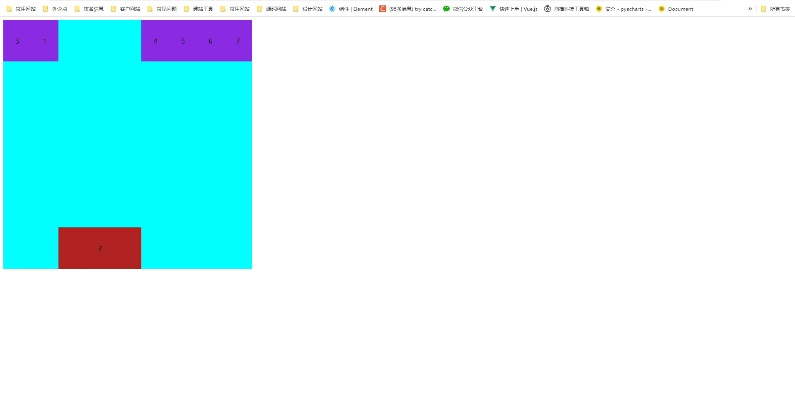Select the purple box labeled 5
The height and width of the screenshot is (400, 795).
pyautogui.click(x=183, y=41)
